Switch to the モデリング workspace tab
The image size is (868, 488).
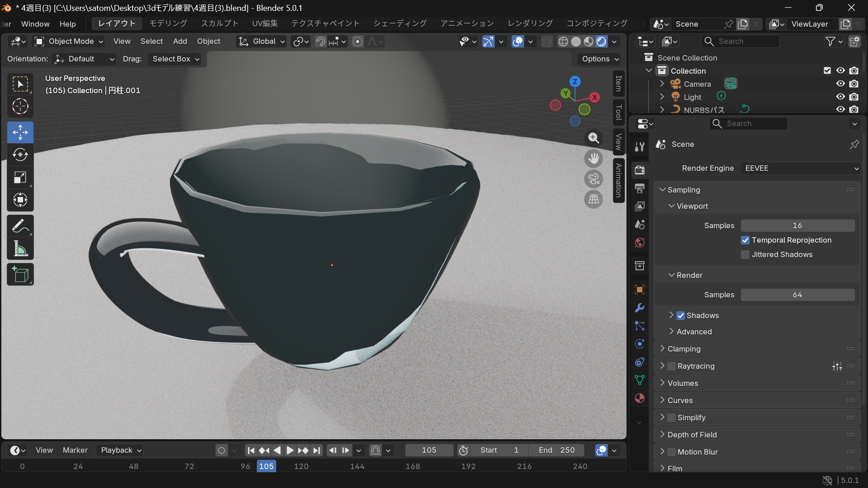tap(168, 23)
